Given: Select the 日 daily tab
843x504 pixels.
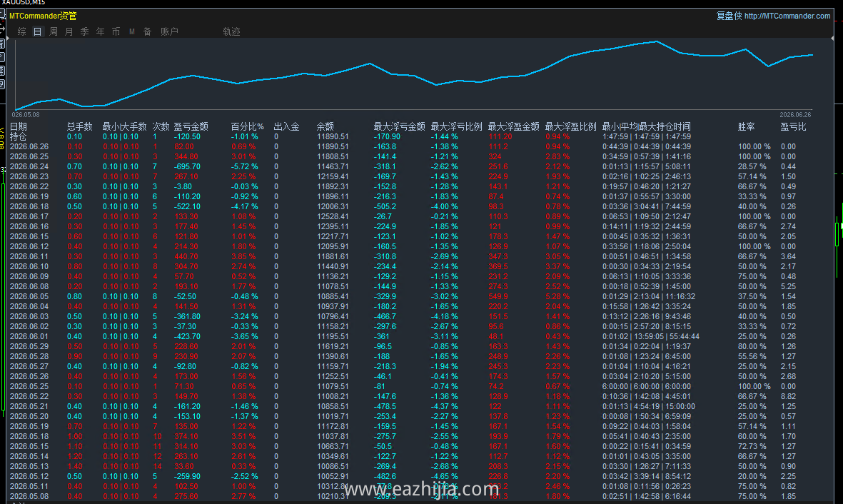Looking at the screenshot, I should click(x=38, y=31).
